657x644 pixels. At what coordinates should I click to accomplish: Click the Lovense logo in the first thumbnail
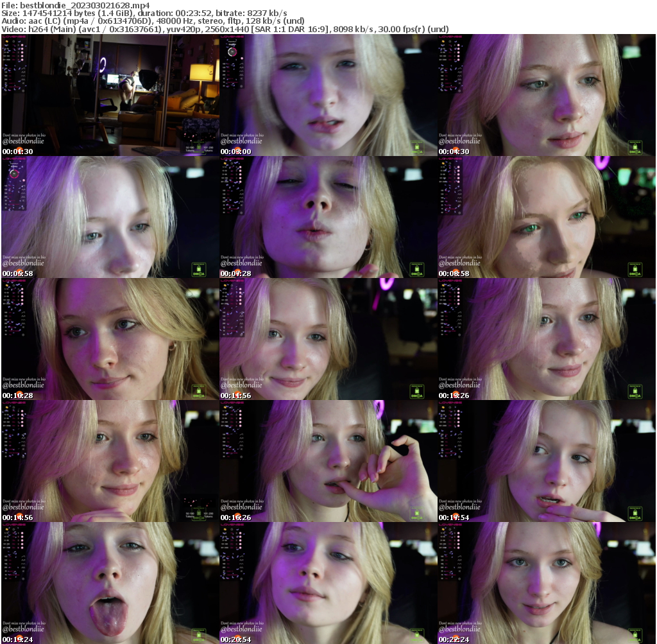(13, 37)
